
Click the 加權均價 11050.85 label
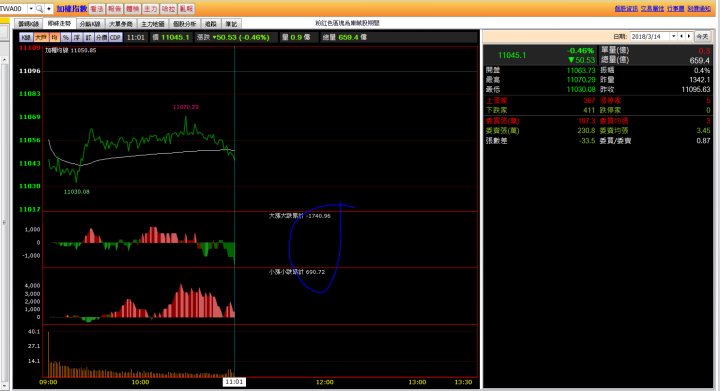coord(71,50)
